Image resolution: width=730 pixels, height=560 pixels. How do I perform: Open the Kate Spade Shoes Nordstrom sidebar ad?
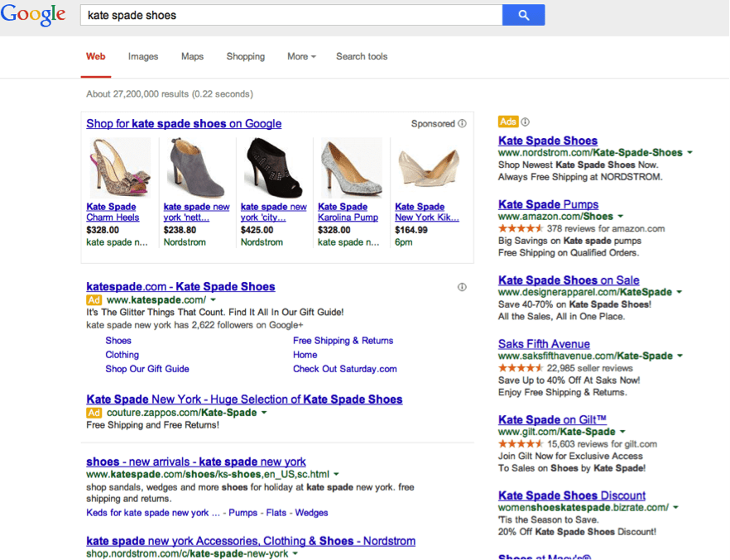[548, 141]
